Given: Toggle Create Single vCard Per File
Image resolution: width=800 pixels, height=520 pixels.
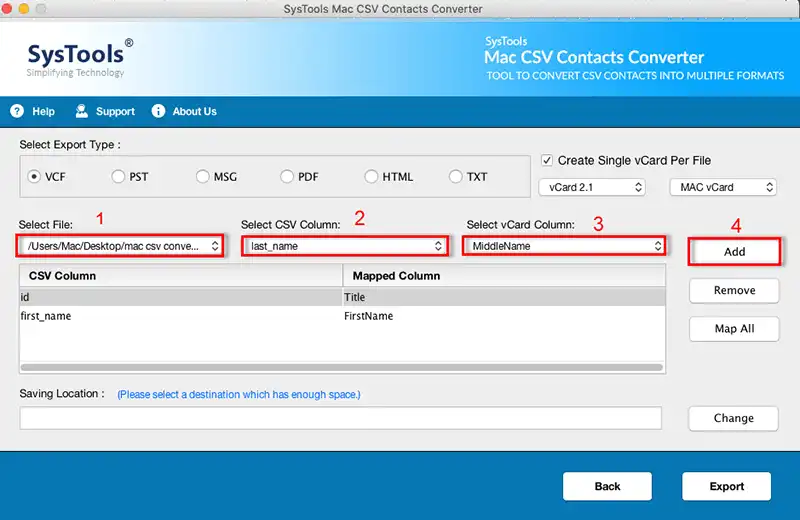Looking at the screenshot, I should (x=547, y=160).
